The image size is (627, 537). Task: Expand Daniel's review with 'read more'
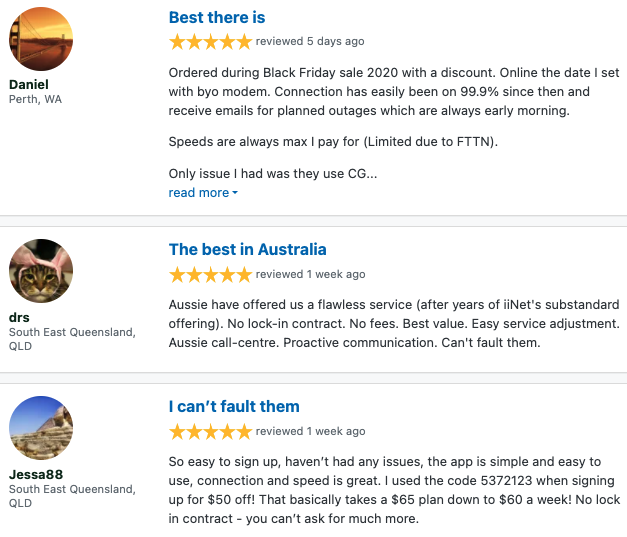(199, 193)
